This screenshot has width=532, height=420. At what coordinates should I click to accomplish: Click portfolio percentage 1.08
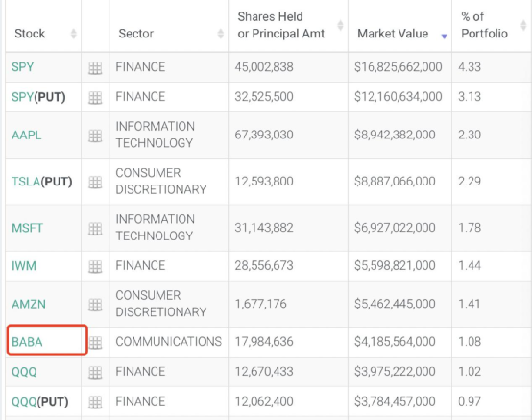pyautogui.click(x=470, y=341)
